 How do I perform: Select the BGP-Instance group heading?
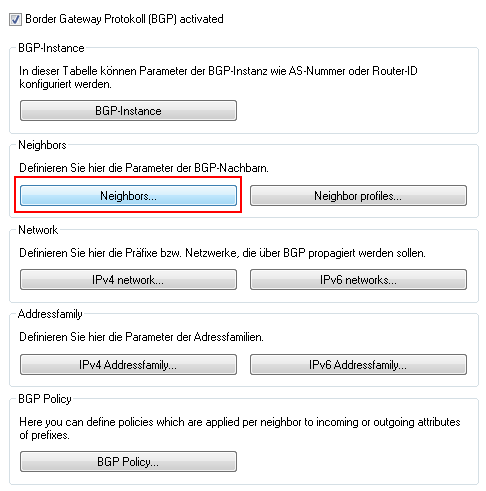point(51,48)
